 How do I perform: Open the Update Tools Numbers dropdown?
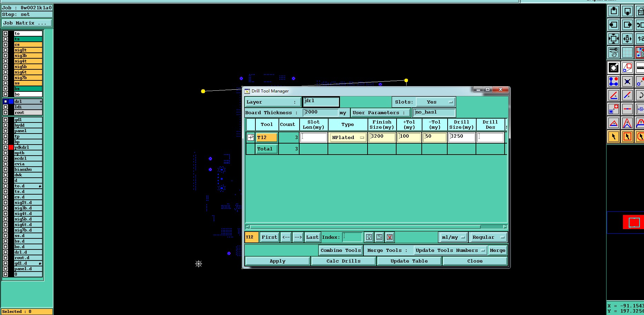[x=450, y=250]
